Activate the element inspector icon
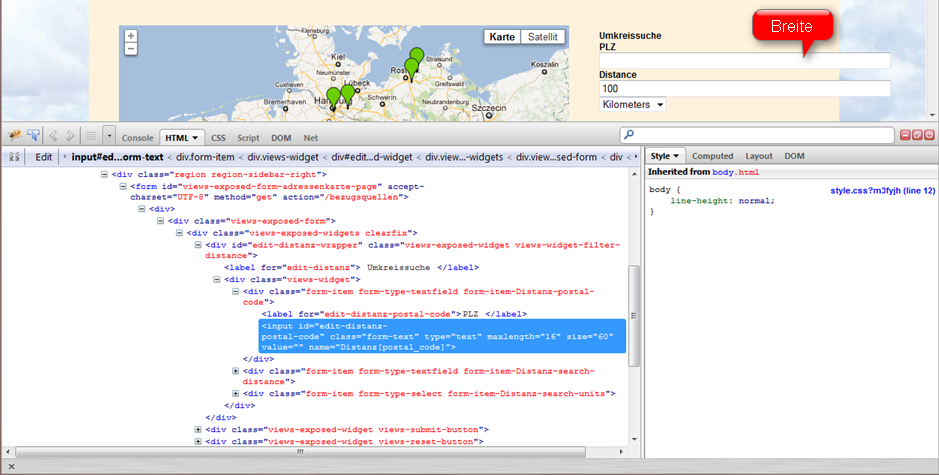Screen dimensions: 939x475 33,135
